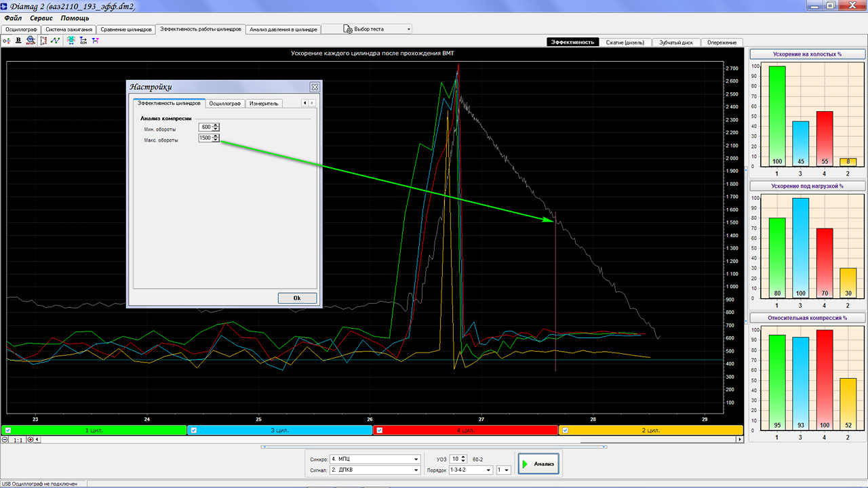
Task: Click the Ok button in settings dialog
Action: tap(297, 298)
